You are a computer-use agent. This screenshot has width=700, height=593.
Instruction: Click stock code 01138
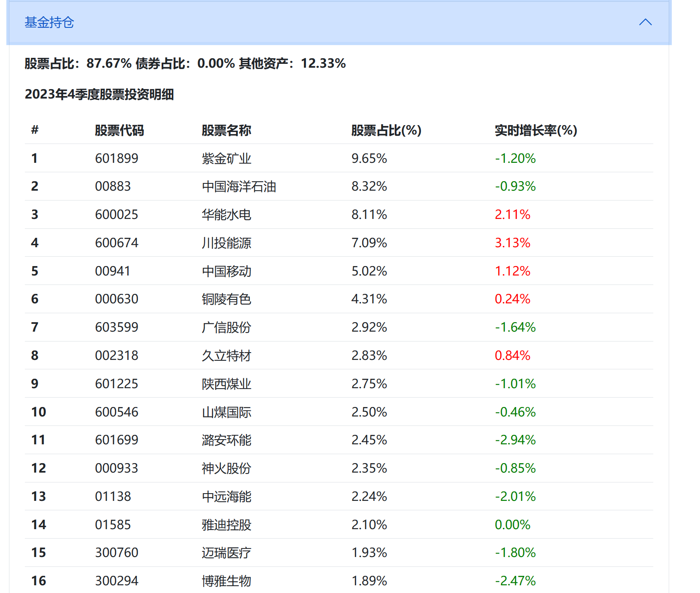point(113,497)
